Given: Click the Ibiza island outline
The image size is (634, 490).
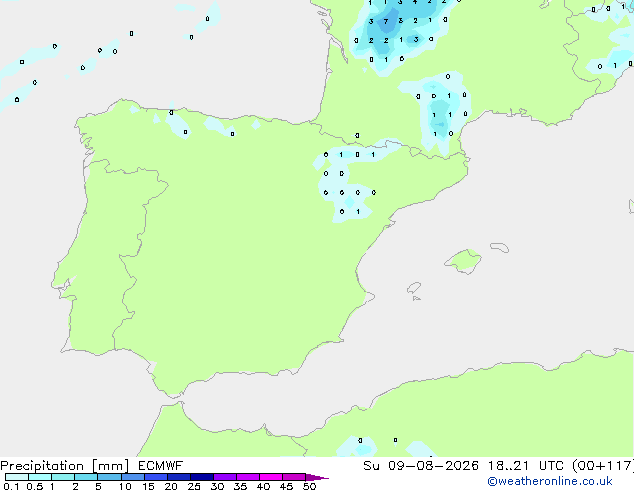Looking at the screenshot, I should 414,288.
